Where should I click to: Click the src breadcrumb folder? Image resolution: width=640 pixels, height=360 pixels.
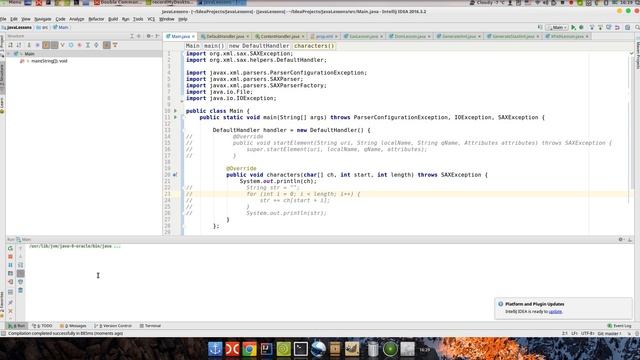42,27
